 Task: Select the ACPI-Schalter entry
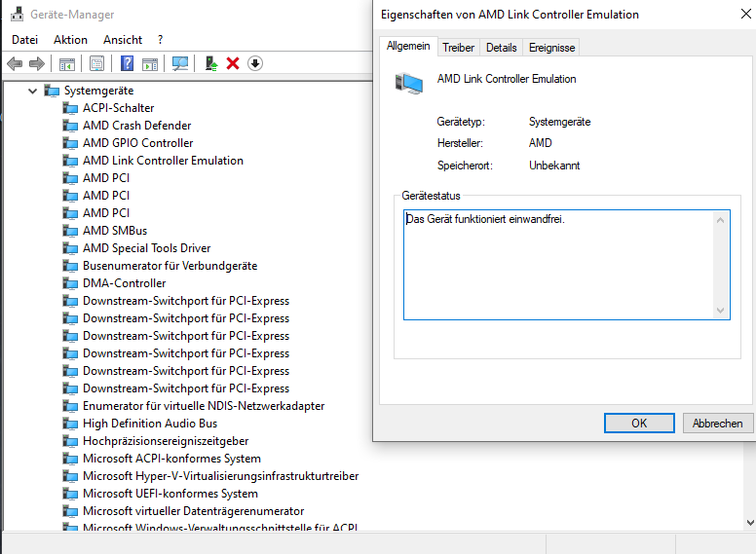point(118,108)
